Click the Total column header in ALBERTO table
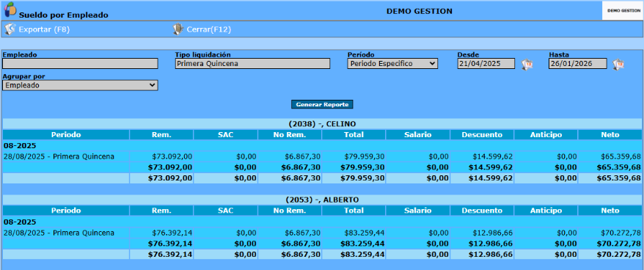644x270 pixels. tap(354, 211)
